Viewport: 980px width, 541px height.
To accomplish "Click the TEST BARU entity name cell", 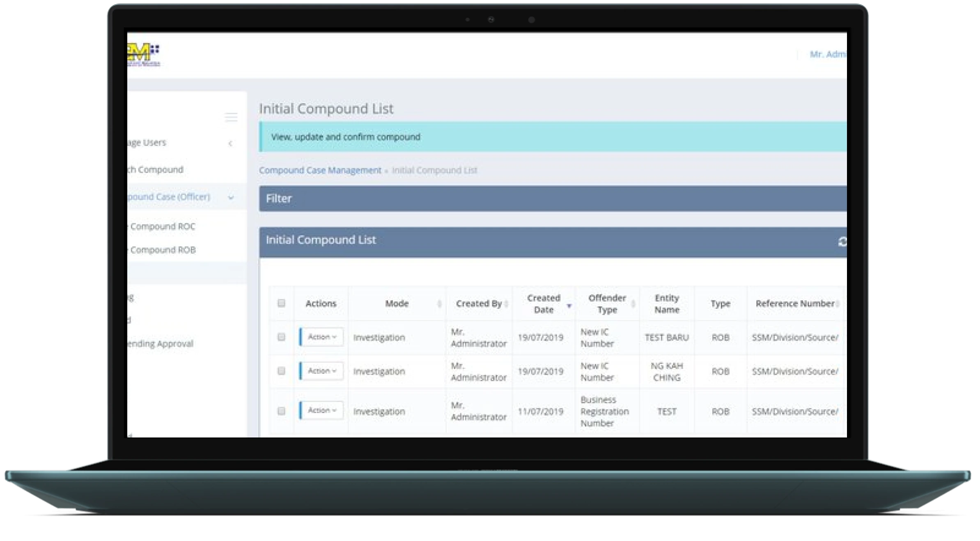I will (x=667, y=337).
